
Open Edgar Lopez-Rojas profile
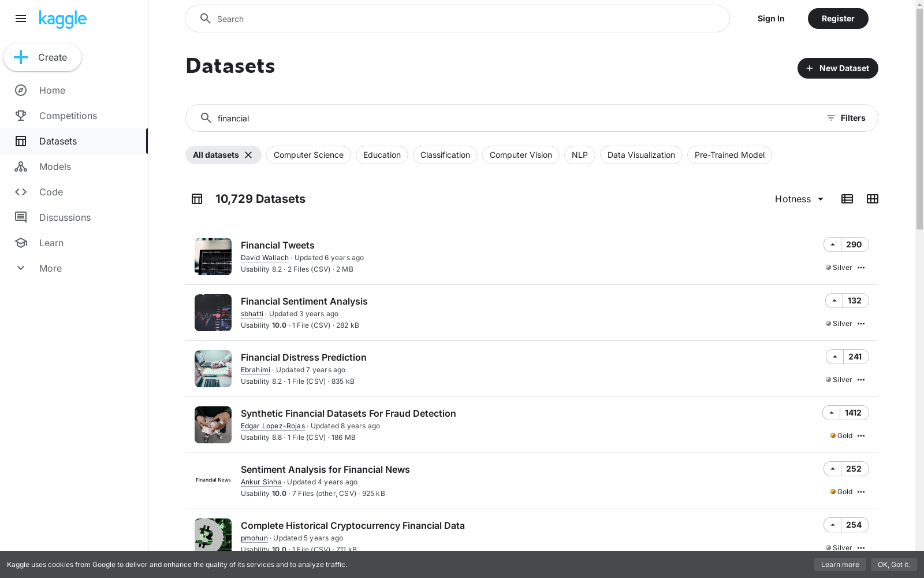pyautogui.click(x=273, y=426)
